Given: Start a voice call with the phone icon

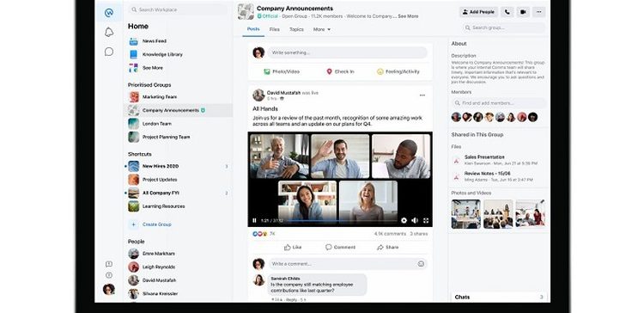Looking at the screenshot, I should point(507,12).
